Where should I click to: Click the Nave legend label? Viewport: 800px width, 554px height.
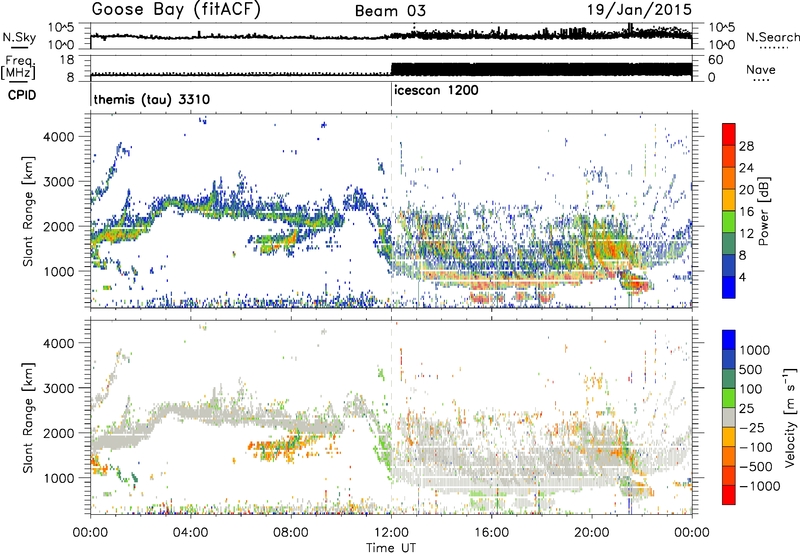(761, 69)
